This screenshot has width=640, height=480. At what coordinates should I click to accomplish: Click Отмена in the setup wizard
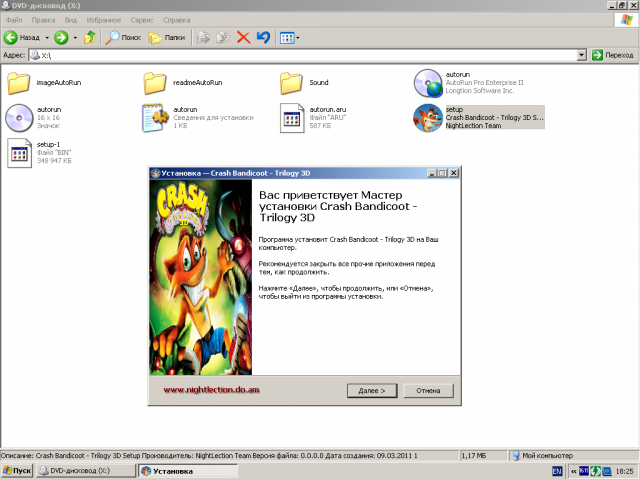(428, 391)
